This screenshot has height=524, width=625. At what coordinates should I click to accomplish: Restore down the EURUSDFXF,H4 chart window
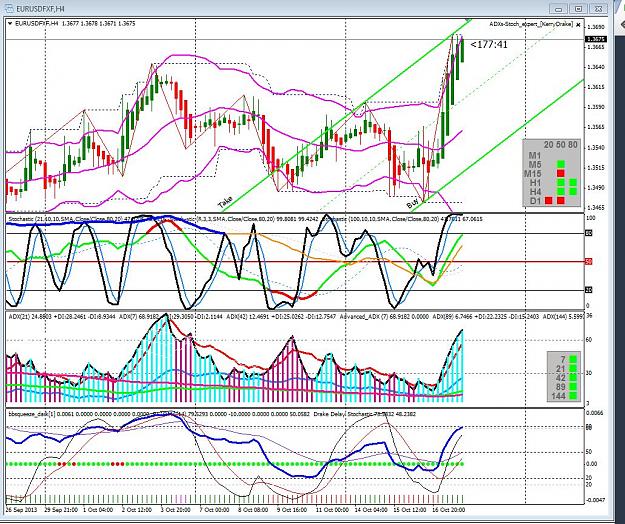tap(578, 9)
